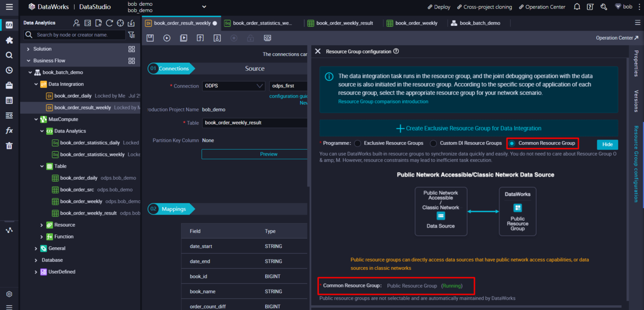The image size is (644, 310).
Task: Collapse the book_batch_demo workflow node
Action: pyautogui.click(x=30, y=72)
